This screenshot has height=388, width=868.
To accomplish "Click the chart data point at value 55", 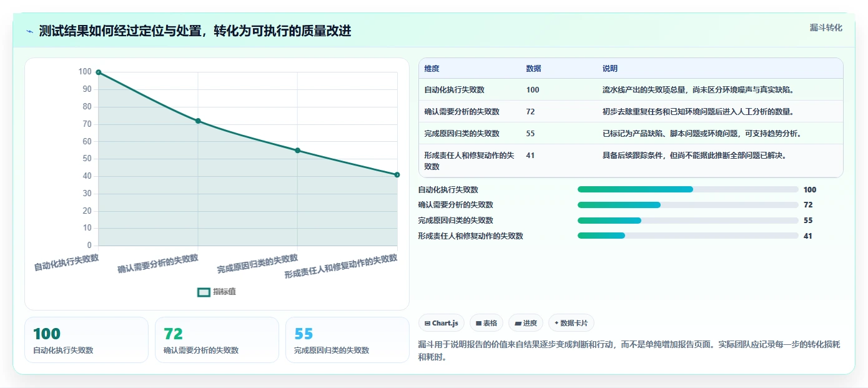I will [x=297, y=151].
